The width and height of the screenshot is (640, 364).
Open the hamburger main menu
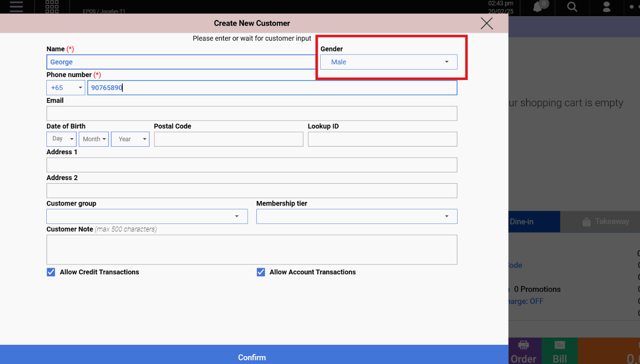(16, 7)
